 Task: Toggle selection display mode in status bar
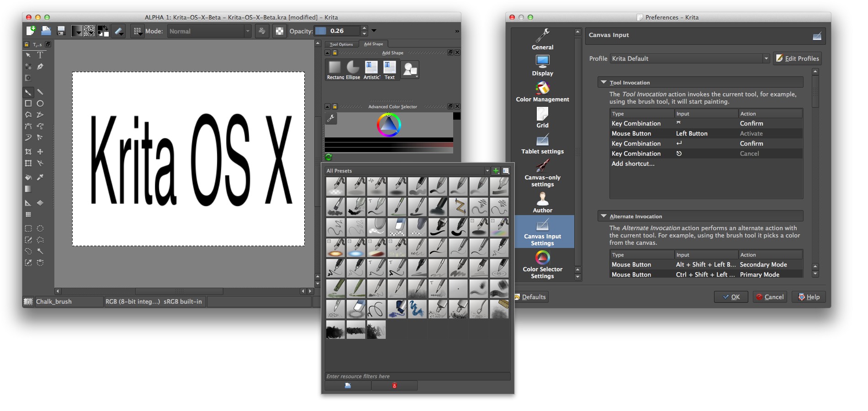pyautogui.click(x=28, y=301)
